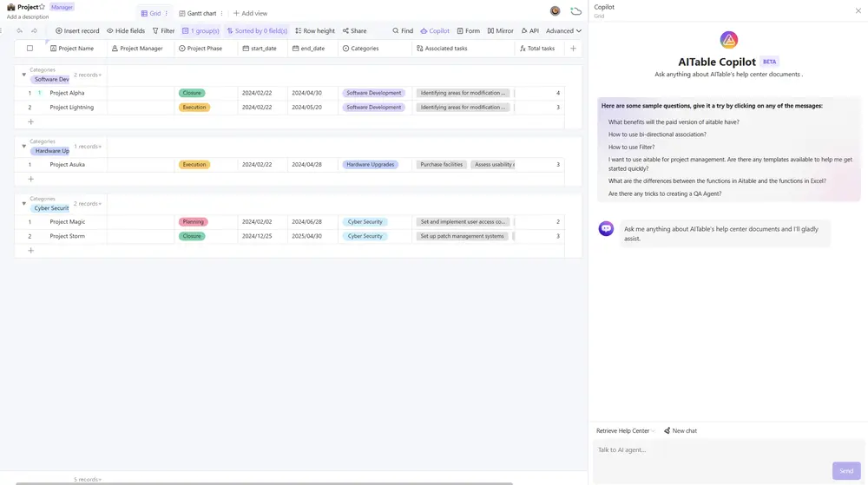
Task: Expand the Advanced dropdown
Action: pyautogui.click(x=563, y=31)
